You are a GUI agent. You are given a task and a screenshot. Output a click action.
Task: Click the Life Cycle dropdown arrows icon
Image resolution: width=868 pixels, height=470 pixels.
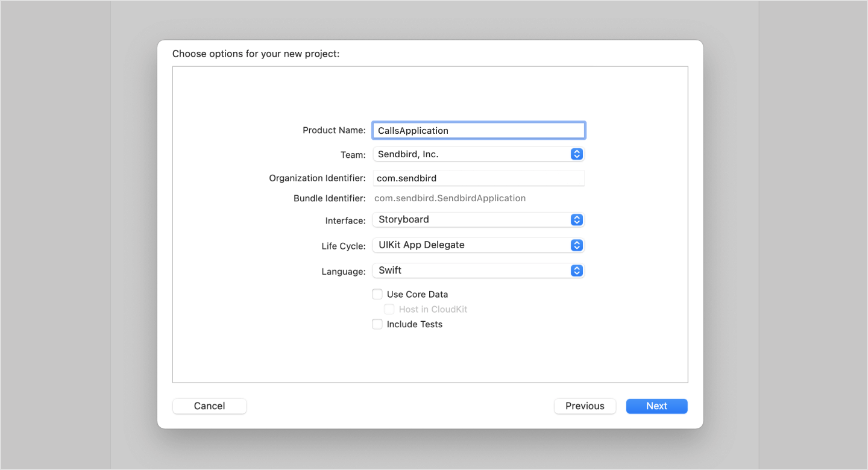pos(577,245)
